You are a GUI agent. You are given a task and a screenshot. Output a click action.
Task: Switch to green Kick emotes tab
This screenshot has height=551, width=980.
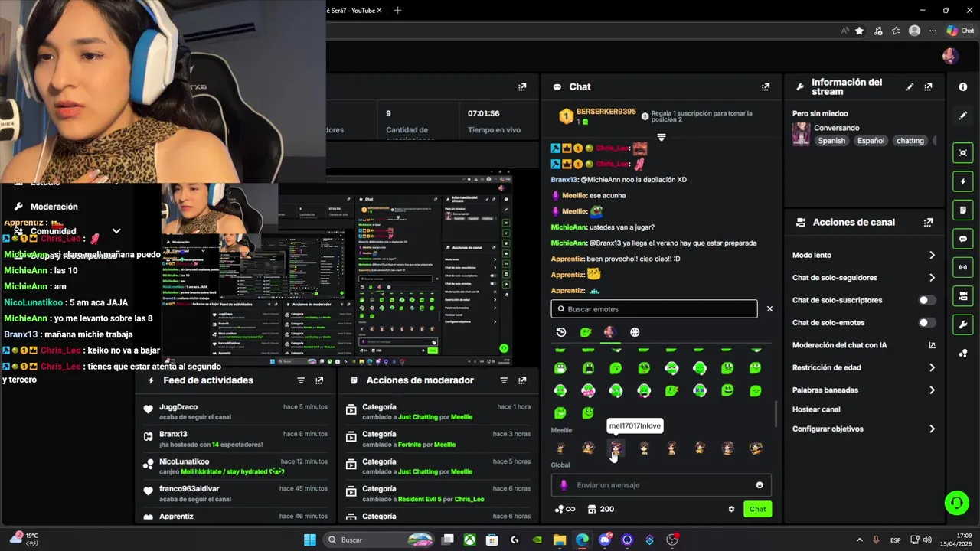586,332
